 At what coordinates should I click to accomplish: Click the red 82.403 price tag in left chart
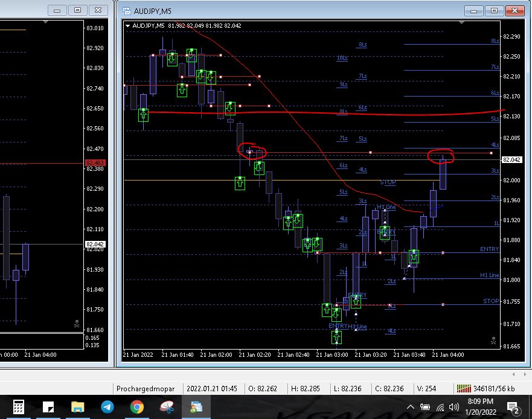pyautogui.click(x=95, y=163)
